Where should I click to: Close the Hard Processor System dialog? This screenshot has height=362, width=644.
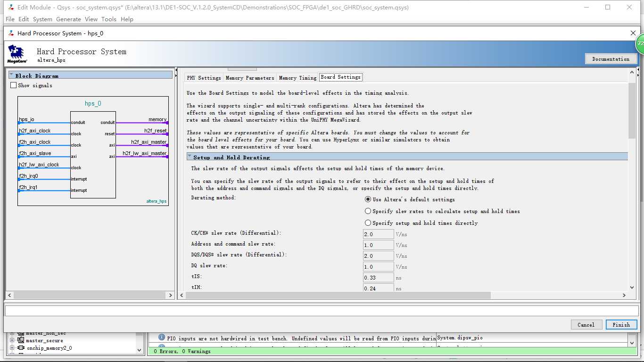pos(633,33)
